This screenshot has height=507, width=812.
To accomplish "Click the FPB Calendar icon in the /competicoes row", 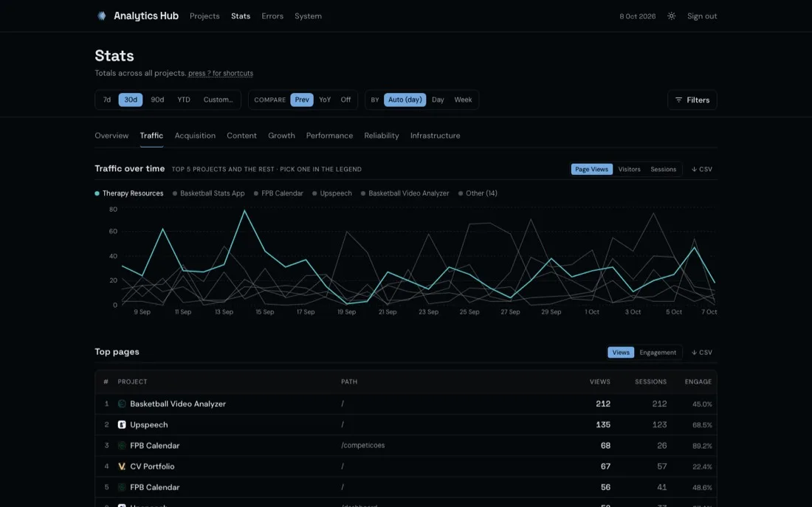I will pyautogui.click(x=122, y=445).
